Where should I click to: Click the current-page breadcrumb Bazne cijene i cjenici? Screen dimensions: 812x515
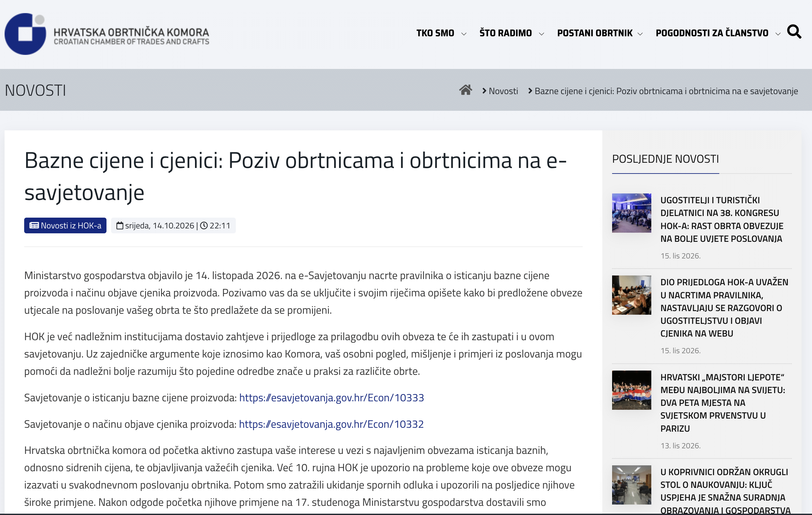666,91
